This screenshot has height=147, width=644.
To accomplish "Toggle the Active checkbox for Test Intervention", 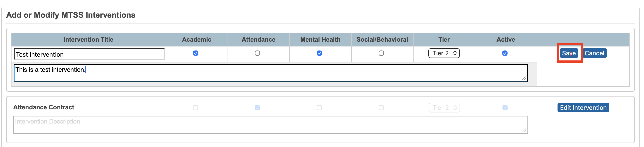I will [505, 53].
